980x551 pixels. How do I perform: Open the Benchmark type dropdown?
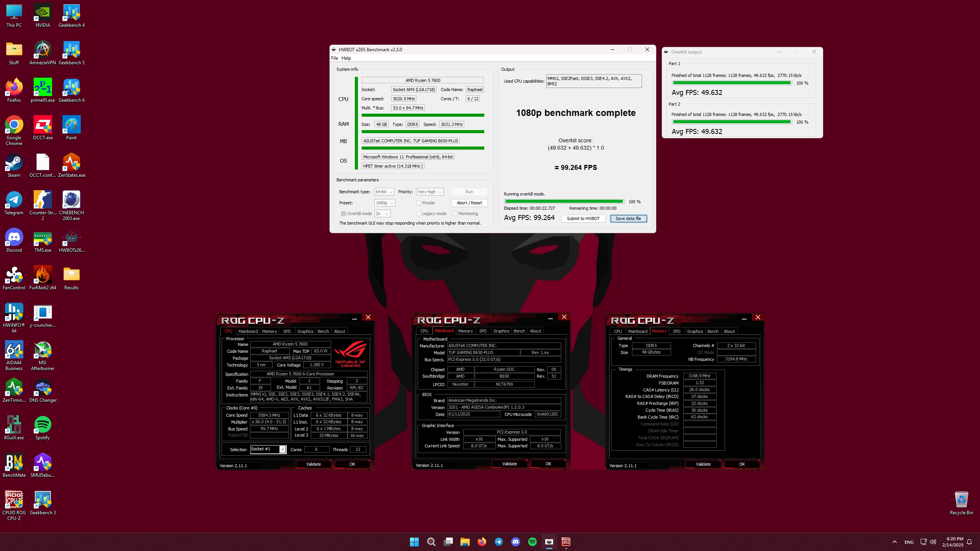384,192
